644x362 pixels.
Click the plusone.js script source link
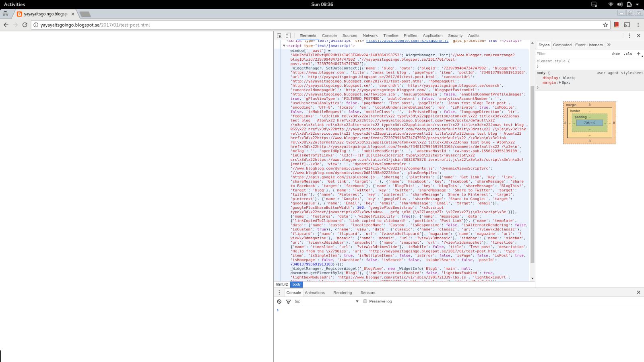click(x=407, y=41)
